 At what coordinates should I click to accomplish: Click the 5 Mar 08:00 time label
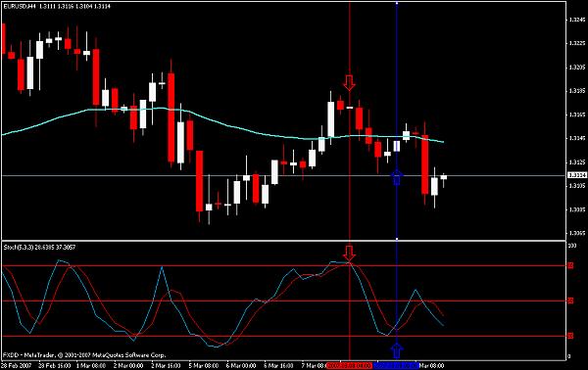[x=203, y=365]
